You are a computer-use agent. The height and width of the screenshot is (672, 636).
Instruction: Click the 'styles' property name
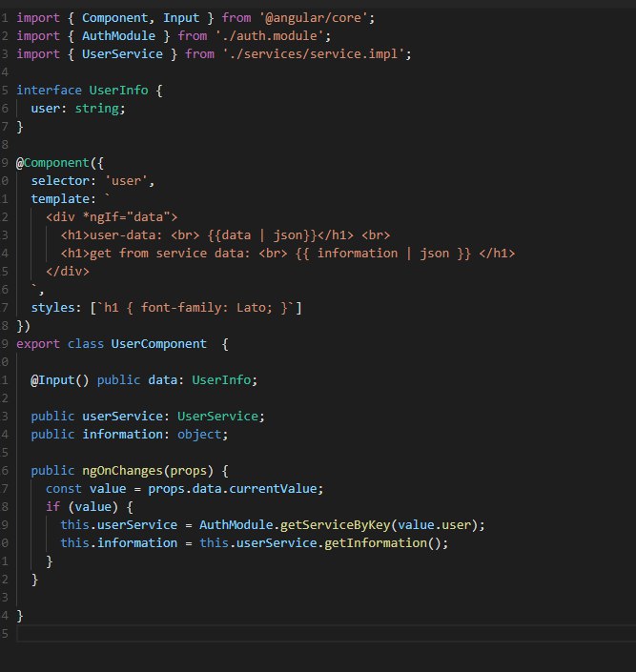point(52,308)
